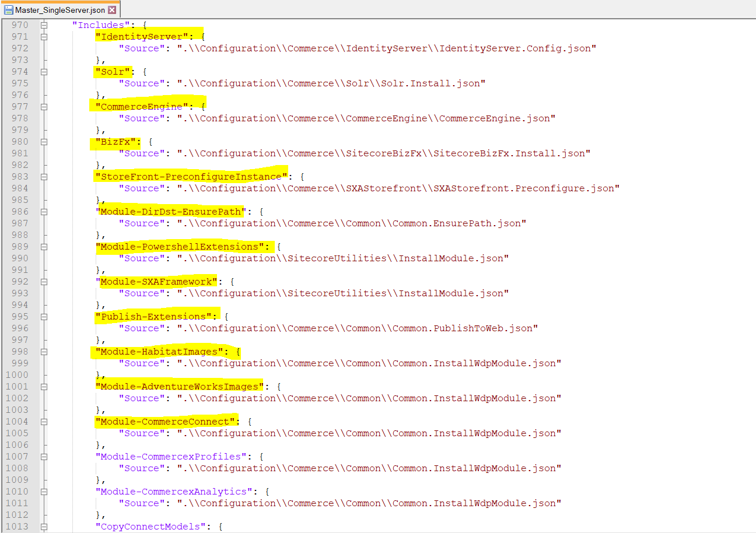Collapse the Module-CommercexAnalytics fold marker

coord(43,492)
